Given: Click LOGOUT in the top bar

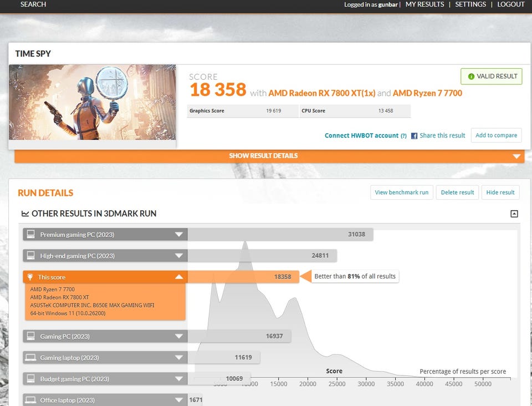Looking at the screenshot, I should click(510, 4).
